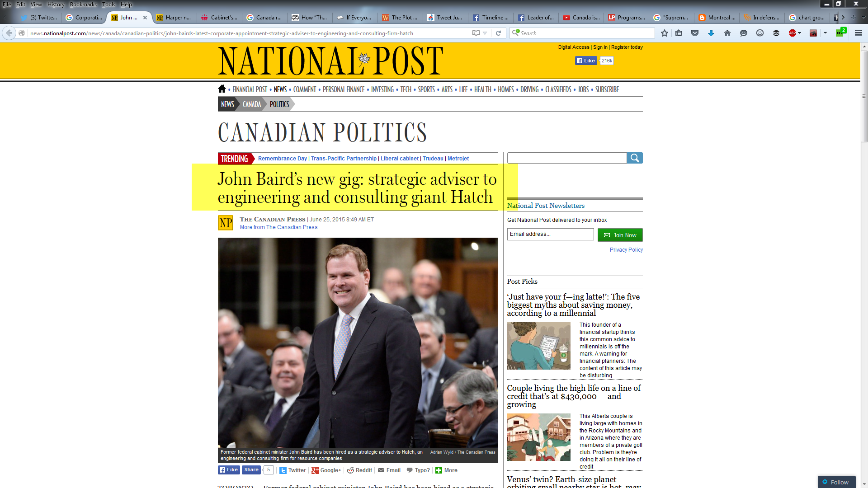Viewport: 868px width, 488px height.
Task: Bookmark this page with star icon
Action: (x=664, y=33)
